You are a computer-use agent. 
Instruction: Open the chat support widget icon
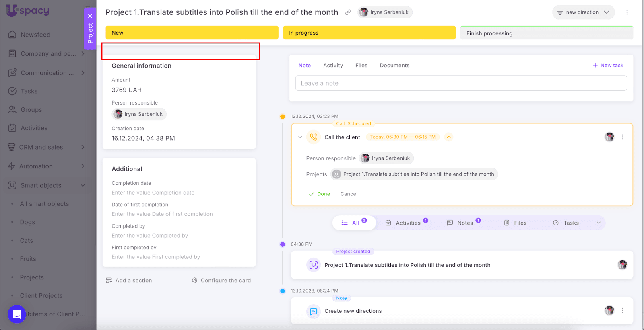[x=17, y=314]
